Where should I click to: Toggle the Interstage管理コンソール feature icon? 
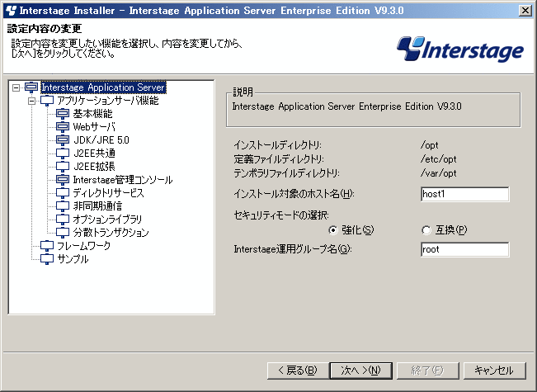[63, 180]
